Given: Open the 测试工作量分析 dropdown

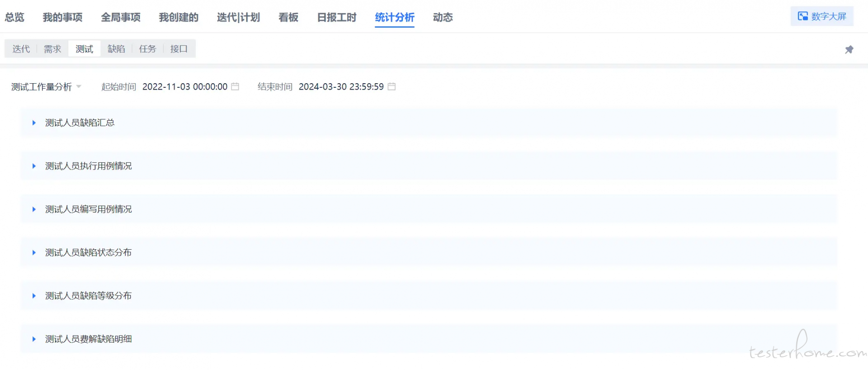Looking at the screenshot, I should (x=46, y=86).
